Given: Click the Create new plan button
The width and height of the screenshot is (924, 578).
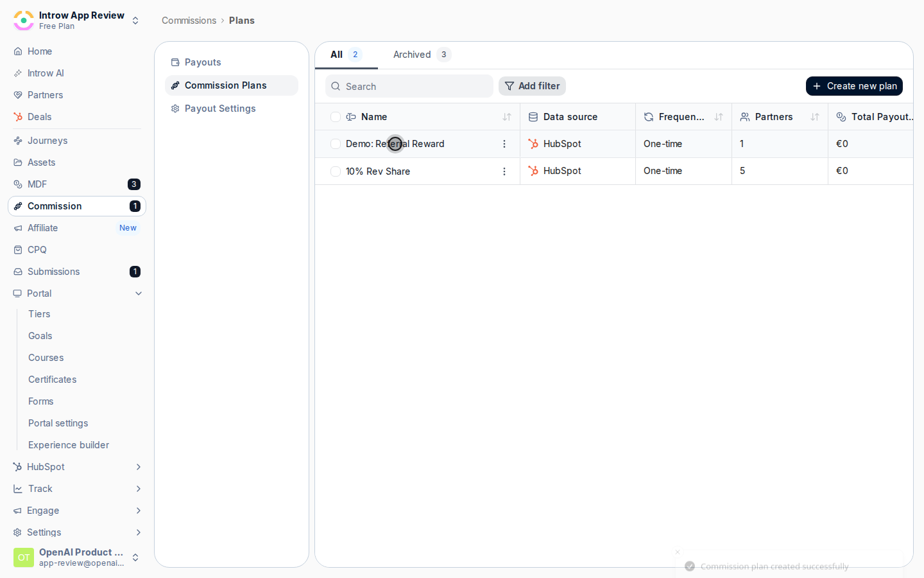Looking at the screenshot, I should (x=854, y=86).
